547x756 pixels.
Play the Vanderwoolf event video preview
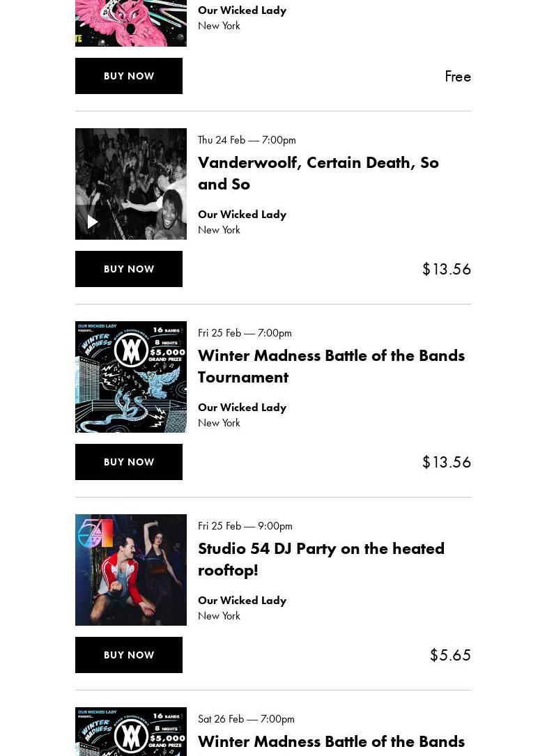pos(93,222)
